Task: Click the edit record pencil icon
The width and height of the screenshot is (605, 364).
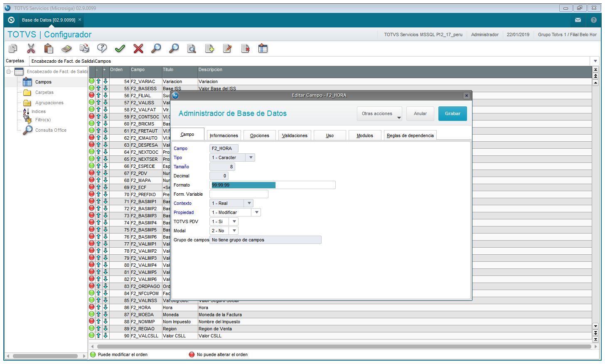Action: point(227,49)
